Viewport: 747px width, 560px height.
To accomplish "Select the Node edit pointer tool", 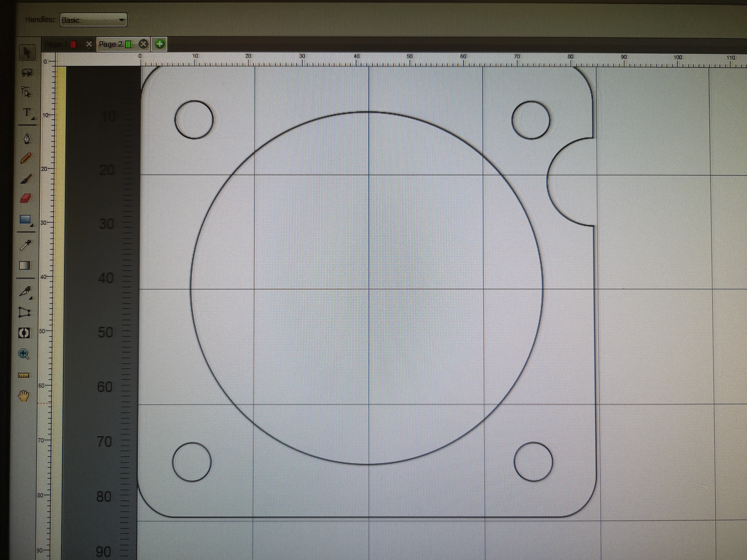I will click(x=26, y=92).
